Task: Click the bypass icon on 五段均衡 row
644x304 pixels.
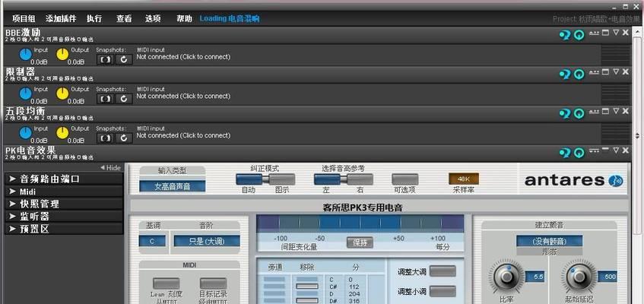Action: [x=565, y=113]
